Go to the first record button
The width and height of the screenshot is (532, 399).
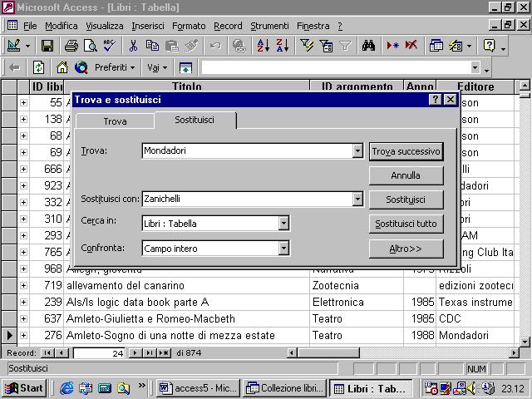point(47,353)
